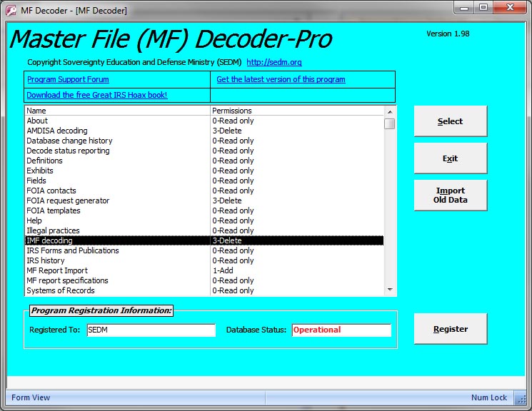Select the Decode status reporting row
The image size is (532, 411).
point(205,151)
